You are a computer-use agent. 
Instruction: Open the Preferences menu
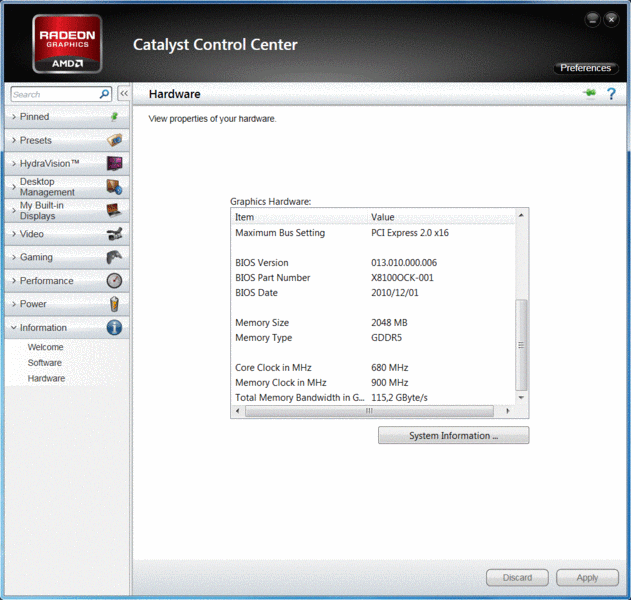click(x=586, y=68)
